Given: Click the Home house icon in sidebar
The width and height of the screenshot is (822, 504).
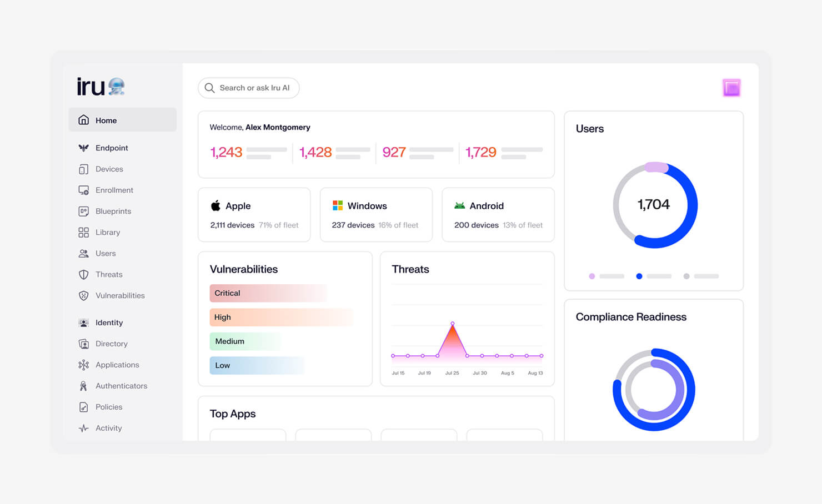Looking at the screenshot, I should point(83,120).
